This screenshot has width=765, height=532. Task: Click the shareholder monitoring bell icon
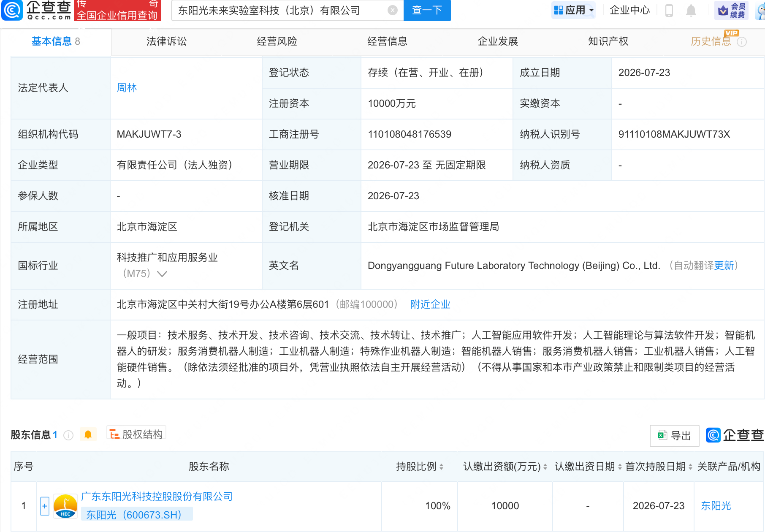tap(88, 434)
